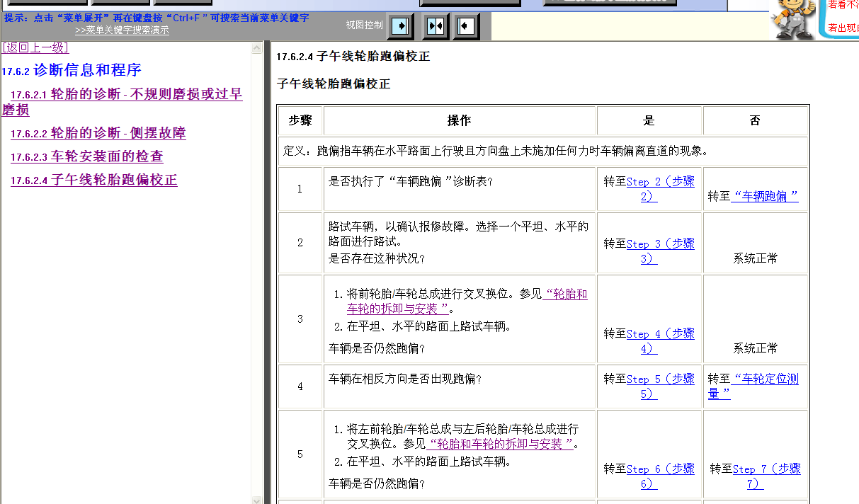
Task: Click 车辆是否仍然跑偏 in step 5 row
Action: click(377, 484)
